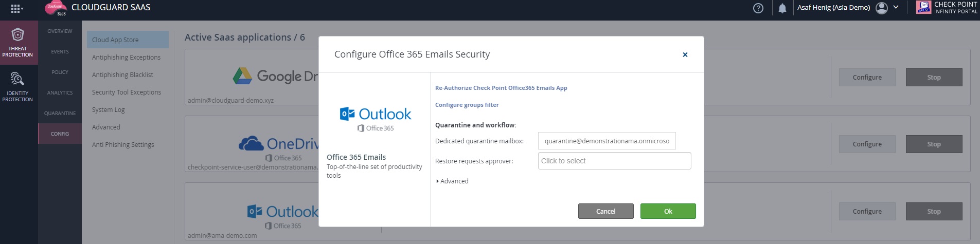Open the apps grid menu icon
The height and width of the screenshot is (244, 980).
(16, 9)
